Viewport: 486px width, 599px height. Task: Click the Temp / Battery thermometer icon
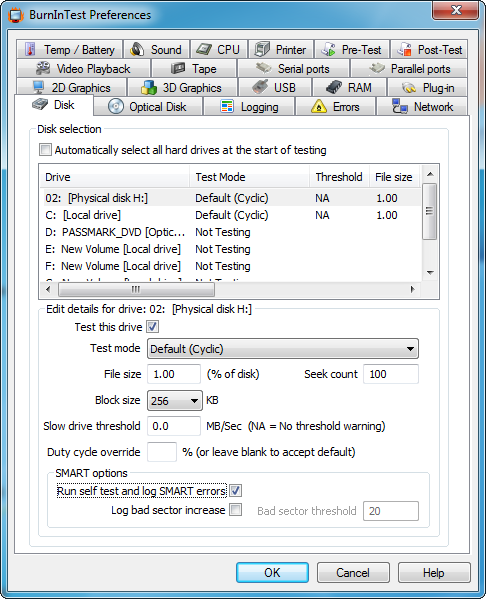point(30,49)
